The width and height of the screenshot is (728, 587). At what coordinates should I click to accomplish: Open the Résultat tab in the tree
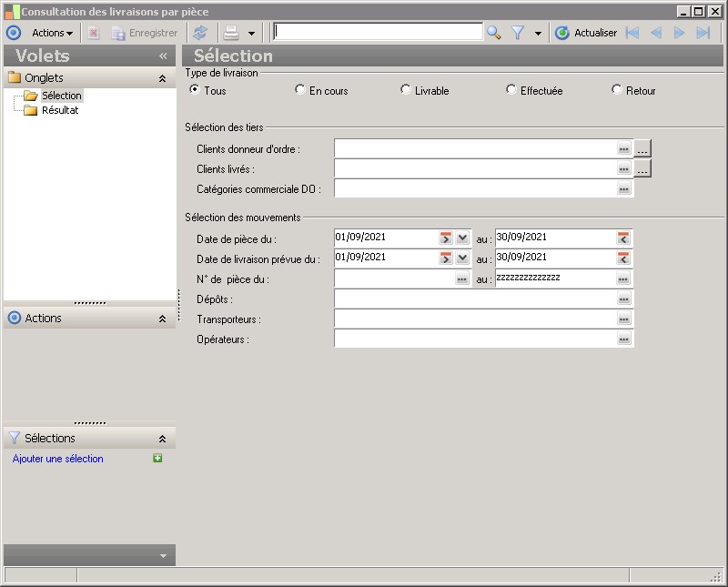click(60, 110)
